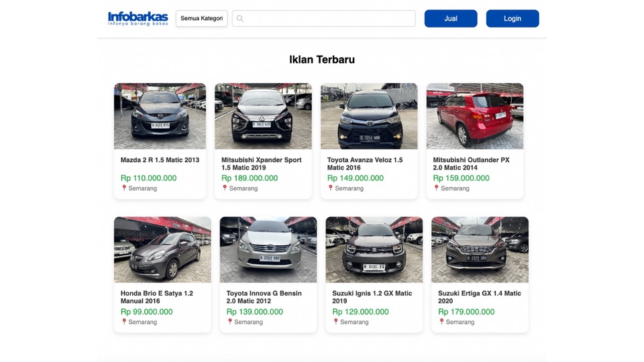Click price Rp 159.000.000
The image size is (644, 362).
[462, 178]
